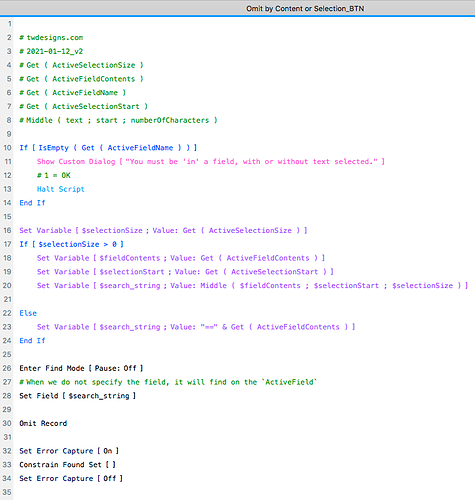This screenshot has width=475, height=500.
Task: Click the script title 'Omit by Content or Selection_BTN'
Action: [x=305, y=9]
